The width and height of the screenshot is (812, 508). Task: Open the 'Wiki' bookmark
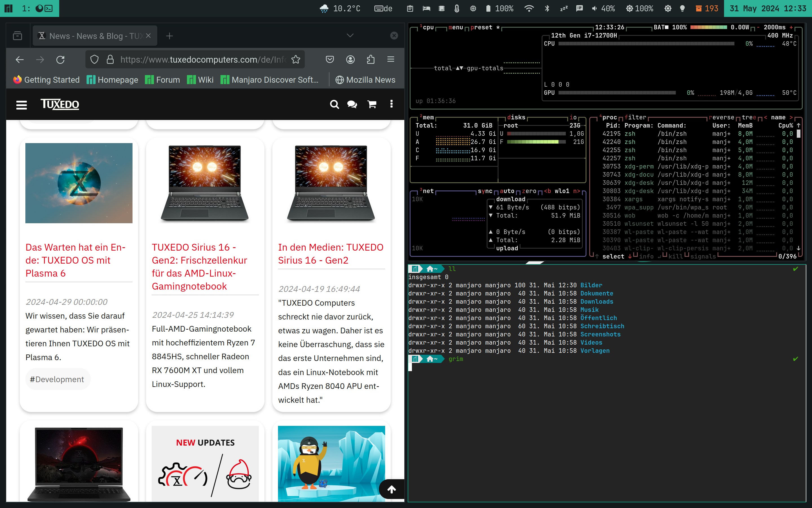(x=200, y=80)
